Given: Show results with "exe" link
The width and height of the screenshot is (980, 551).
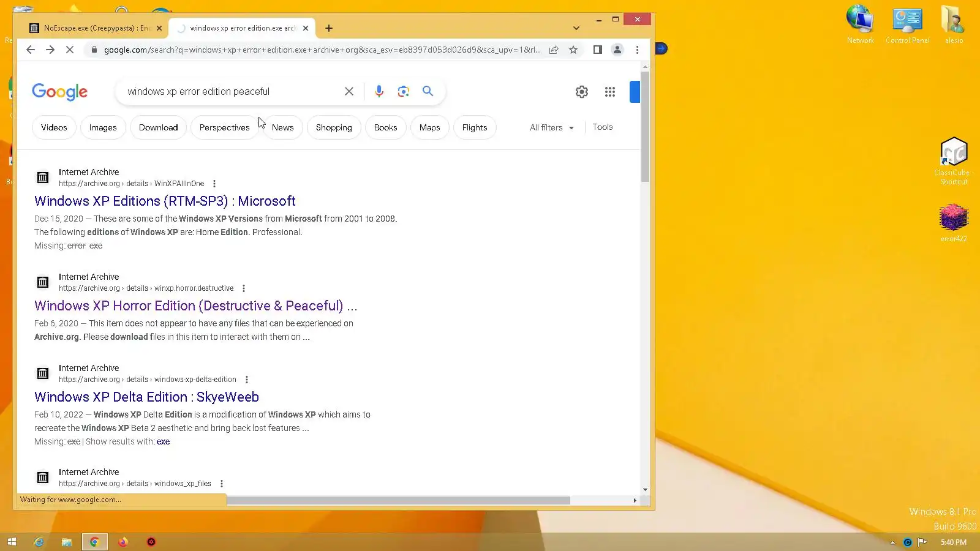Looking at the screenshot, I should pyautogui.click(x=163, y=441).
